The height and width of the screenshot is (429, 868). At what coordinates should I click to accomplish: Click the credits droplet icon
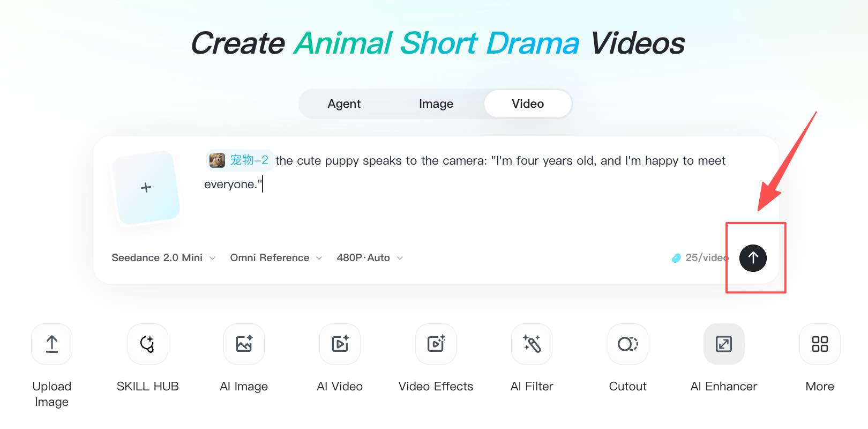(676, 258)
